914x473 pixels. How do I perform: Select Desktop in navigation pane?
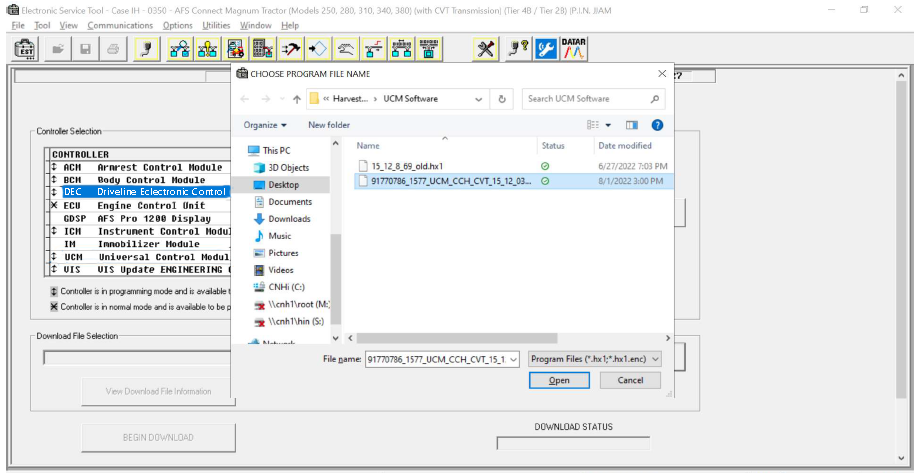click(283, 185)
